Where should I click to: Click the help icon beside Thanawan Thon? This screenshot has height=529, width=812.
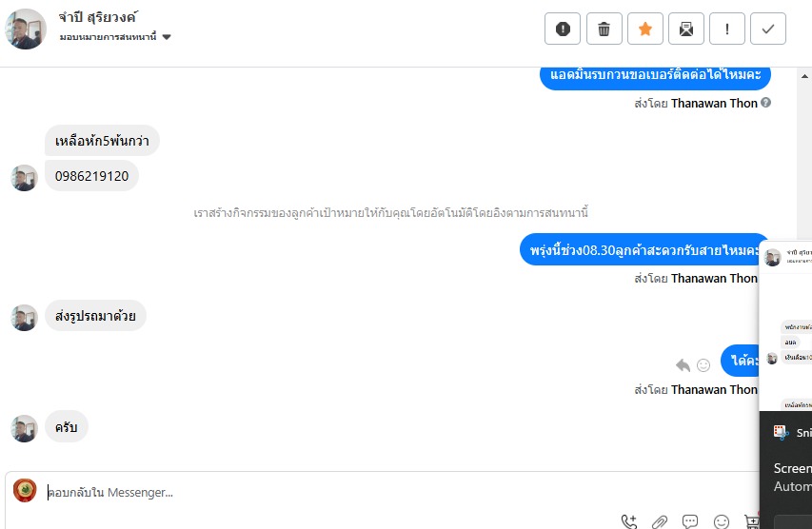pyautogui.click(x=766, y=103)
